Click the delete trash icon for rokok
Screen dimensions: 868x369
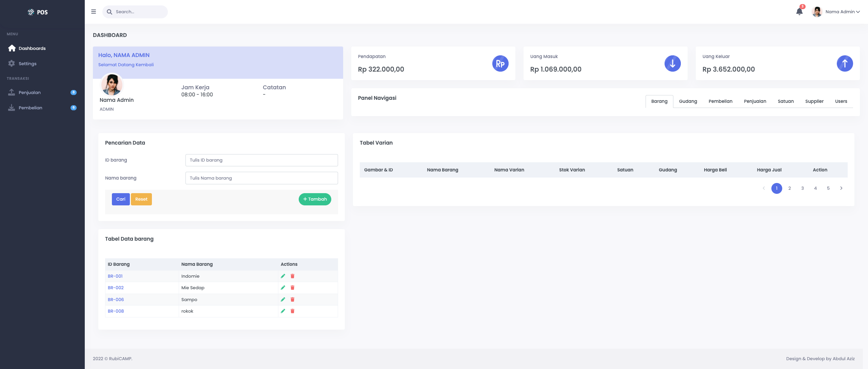[292, 311]
